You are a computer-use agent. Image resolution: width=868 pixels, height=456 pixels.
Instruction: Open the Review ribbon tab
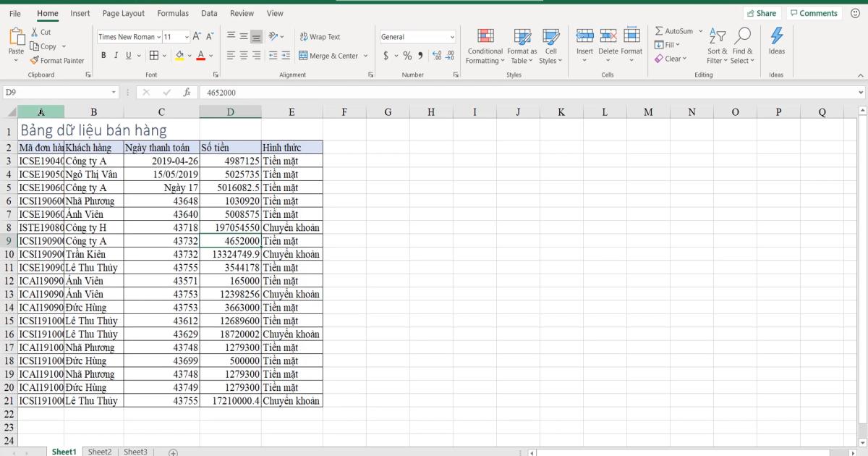click(242, 13)
